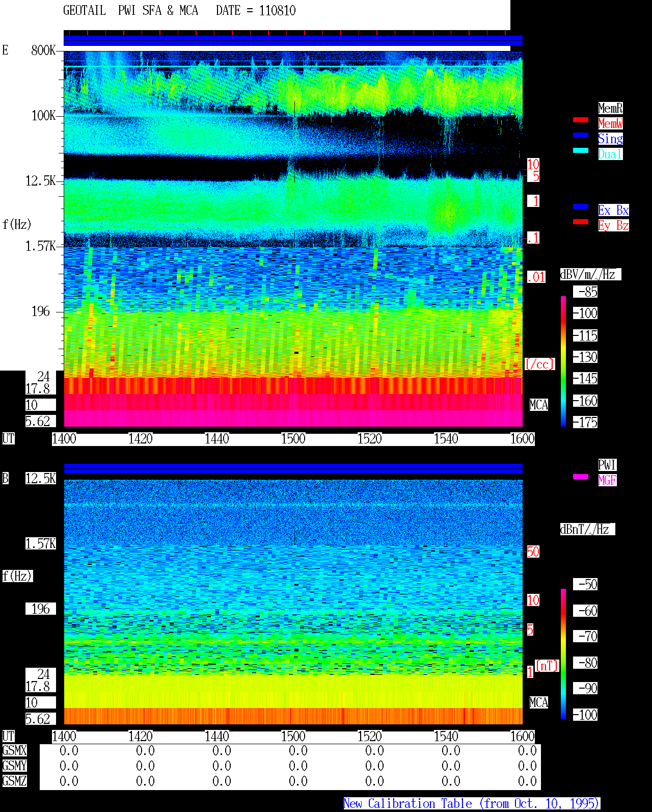Click the -50 color scale value
The image size is (652, 812).
pos(585,584)
